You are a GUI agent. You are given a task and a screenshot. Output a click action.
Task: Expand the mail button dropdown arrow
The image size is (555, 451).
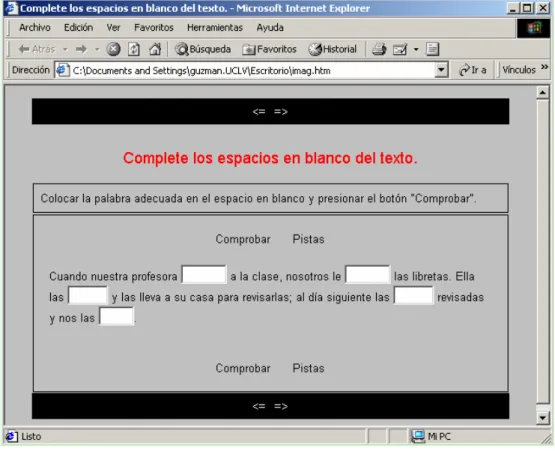[416, 50]
